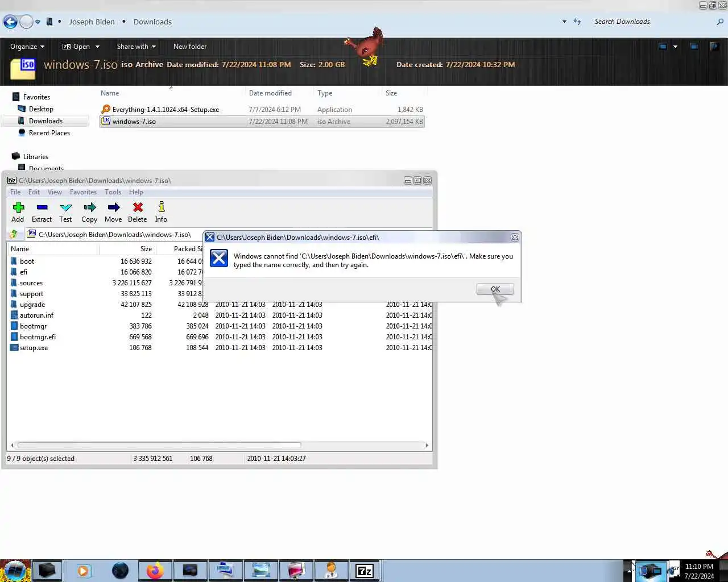Open the File menu in 7-Zip
Screen dimensions: 728x582
click(15, 192)
